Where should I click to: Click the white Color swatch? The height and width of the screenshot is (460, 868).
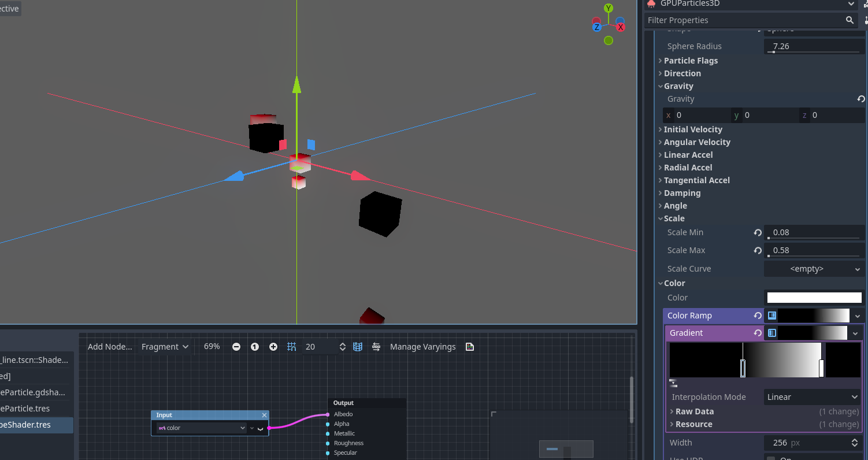[x=814, y=297]
